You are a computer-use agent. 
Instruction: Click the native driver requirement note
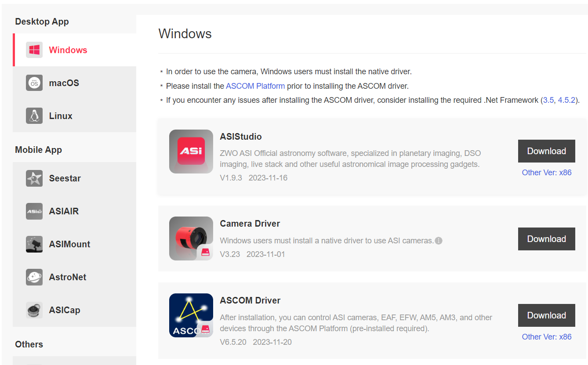[289, 72]
